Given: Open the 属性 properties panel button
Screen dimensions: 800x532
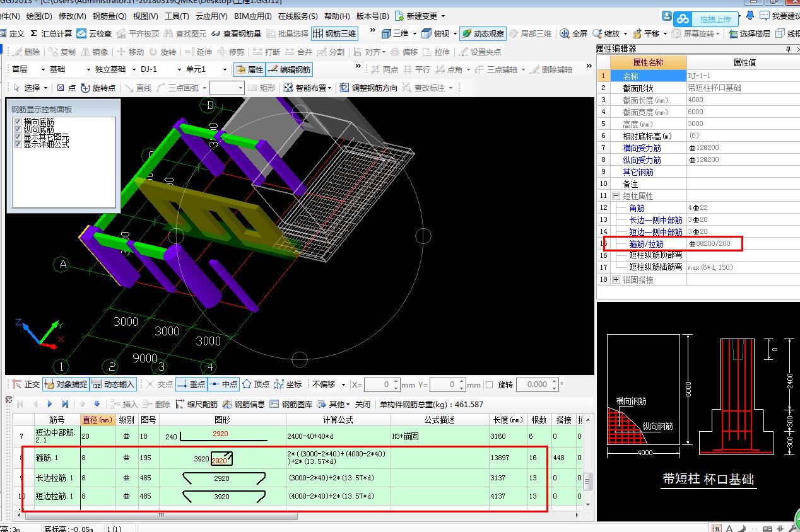Looking at the screenshot, I should [x=249, y=69].
